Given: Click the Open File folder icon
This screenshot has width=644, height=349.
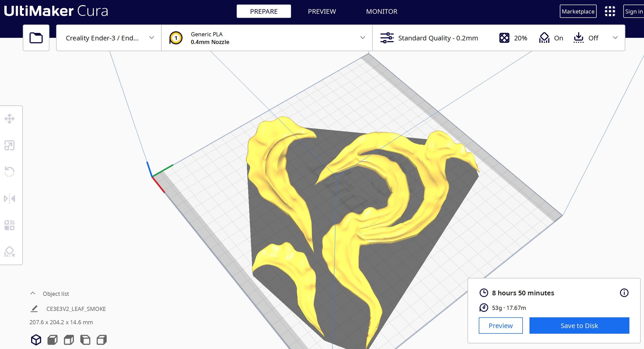Looking at the screenshot, I should click(x=36, y=38).
